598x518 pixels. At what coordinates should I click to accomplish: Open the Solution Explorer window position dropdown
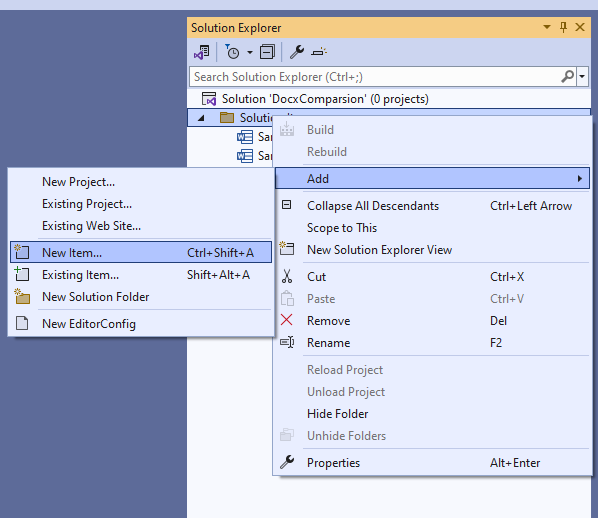547,27
